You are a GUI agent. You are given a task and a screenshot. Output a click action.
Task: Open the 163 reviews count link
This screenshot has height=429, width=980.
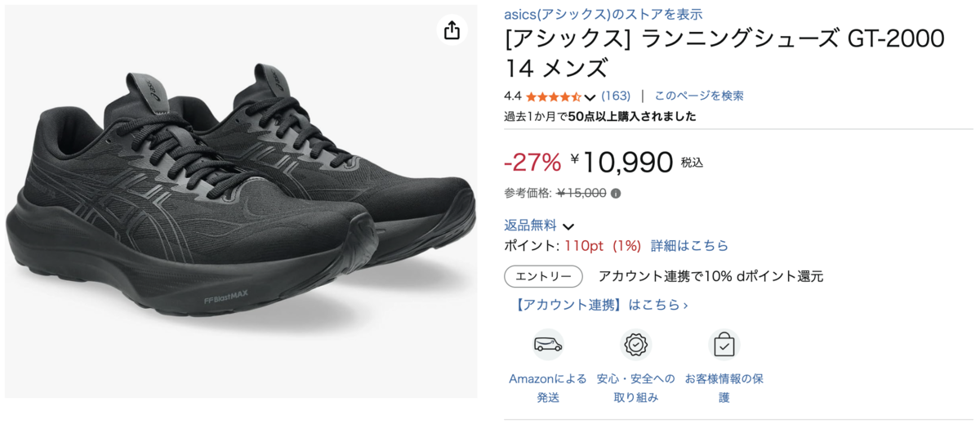coord(616,96)
